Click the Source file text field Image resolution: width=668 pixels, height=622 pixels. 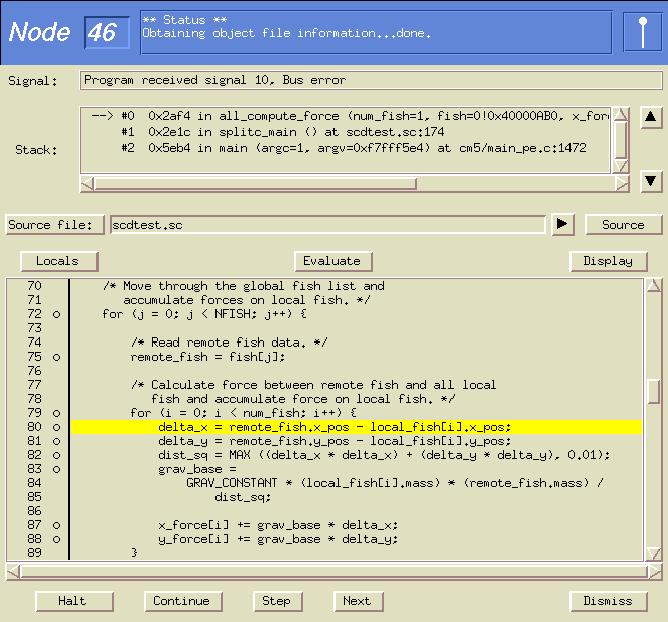click(x=327, y=224)
